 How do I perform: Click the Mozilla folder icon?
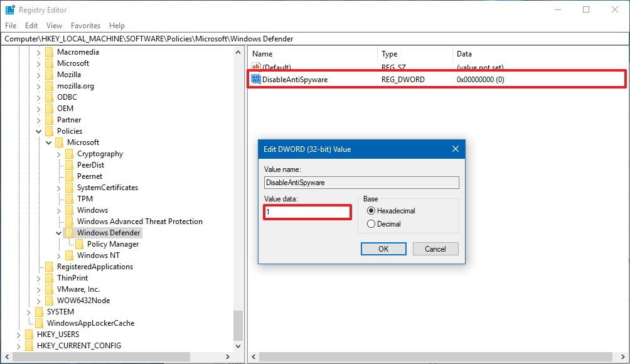point(50,74)
